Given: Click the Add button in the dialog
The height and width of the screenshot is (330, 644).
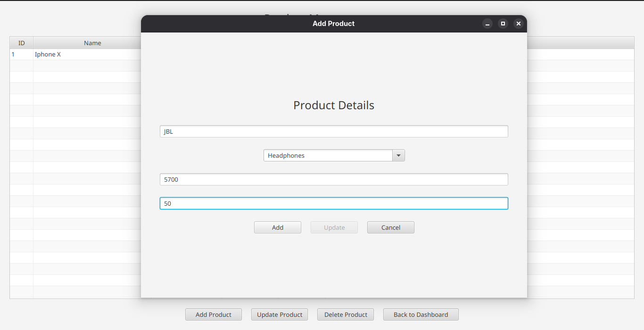Looking at the screenshot, I should pyautogui.click(x=278, y=227).
